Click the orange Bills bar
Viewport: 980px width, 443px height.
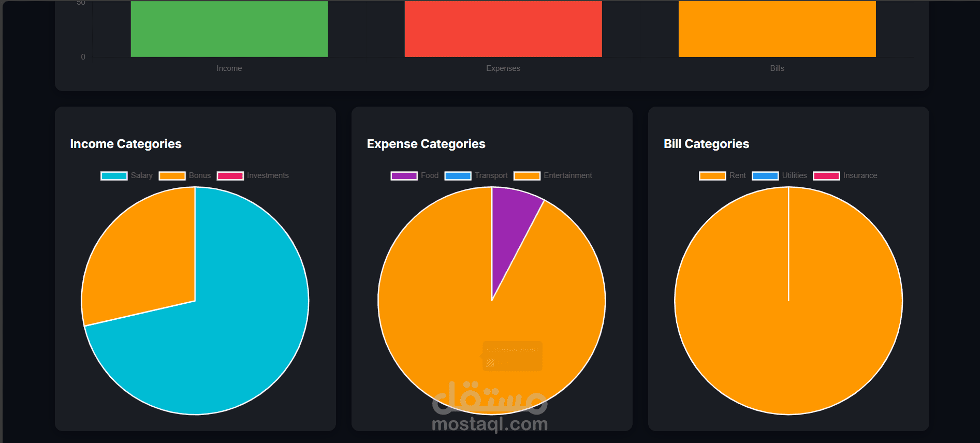click(777, 28)
